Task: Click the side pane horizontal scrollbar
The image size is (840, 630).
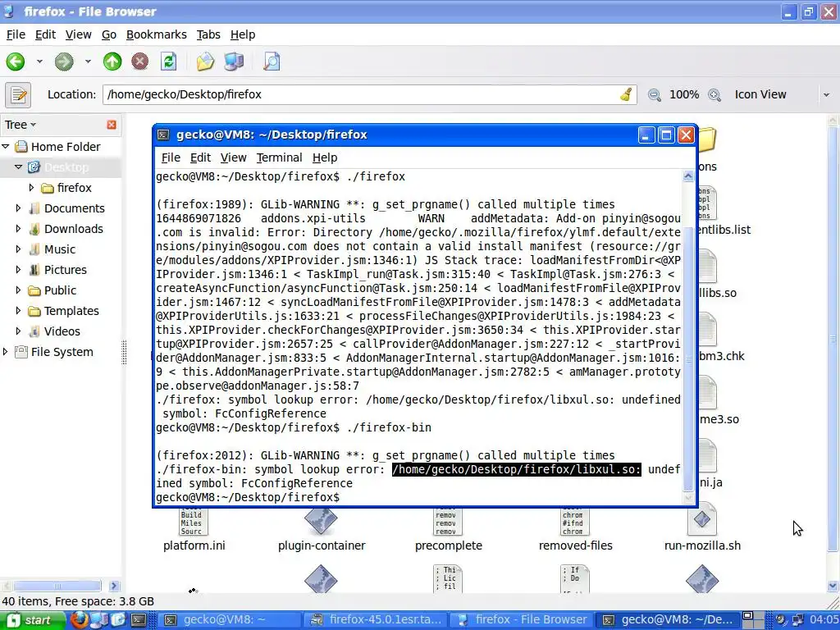Action: pos(57,586)
